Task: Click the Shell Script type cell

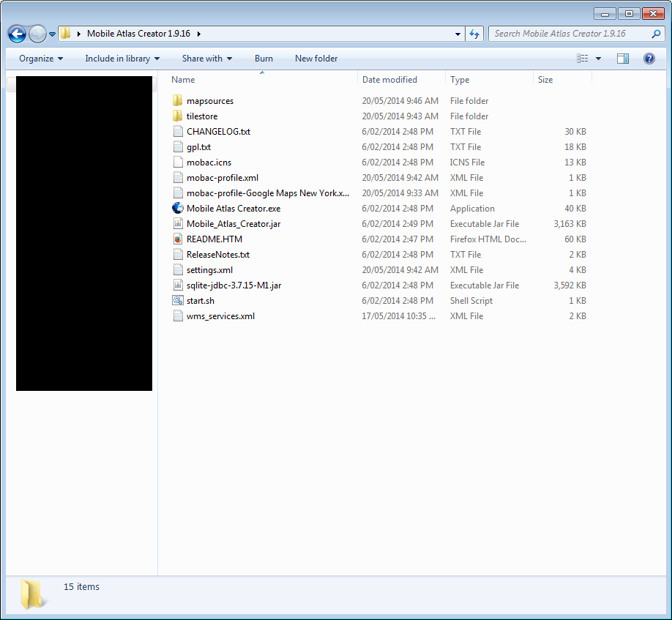Action: [x=471, y=301]
